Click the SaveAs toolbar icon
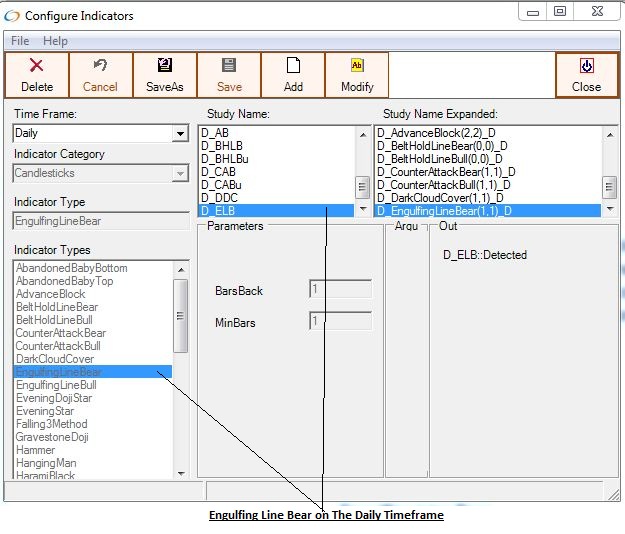 click(165, 66)
